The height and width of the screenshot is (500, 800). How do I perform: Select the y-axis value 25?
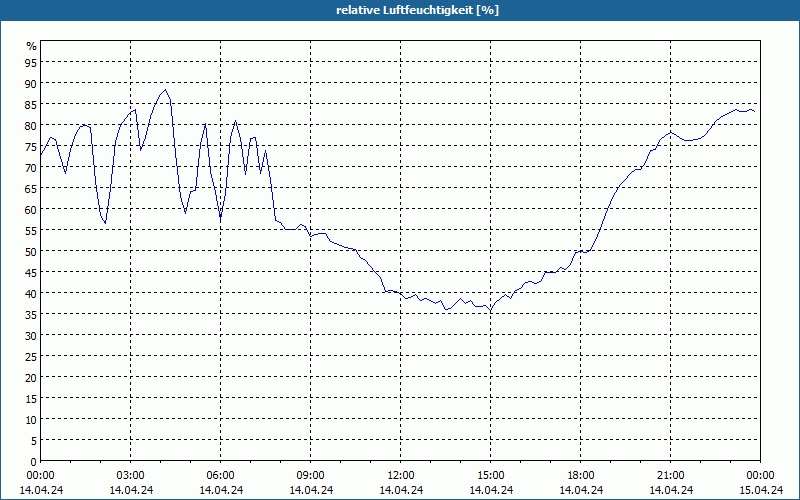tap(31, 357)
